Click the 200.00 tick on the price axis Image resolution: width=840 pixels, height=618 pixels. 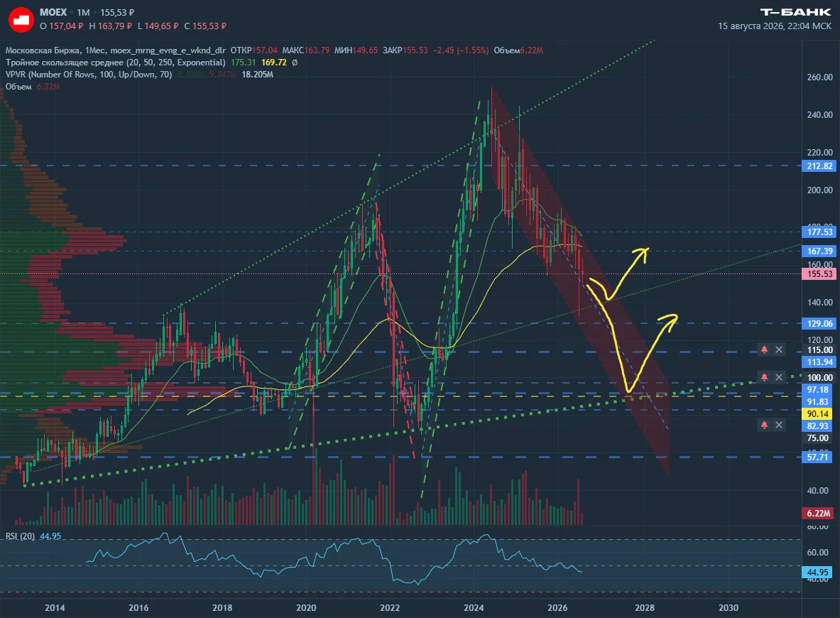819,190
